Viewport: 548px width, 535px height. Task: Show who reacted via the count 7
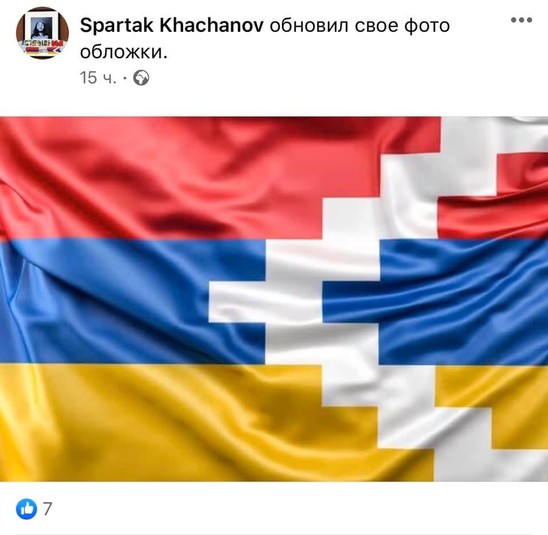coord(48,508)
